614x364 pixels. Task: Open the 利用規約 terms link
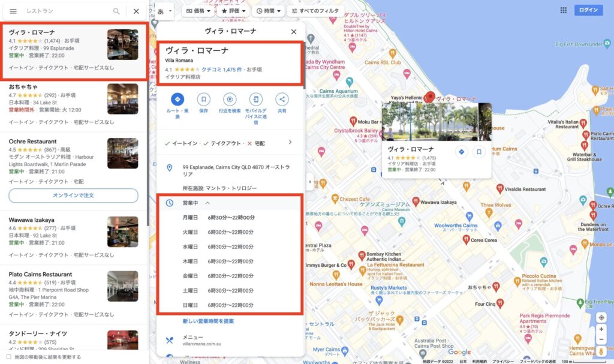point(479,361)
